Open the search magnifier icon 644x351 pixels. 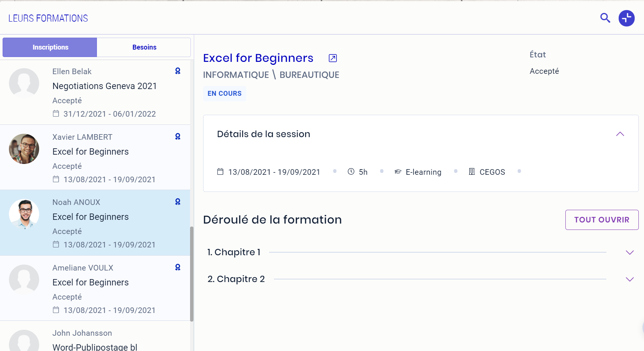coord(605,18)
